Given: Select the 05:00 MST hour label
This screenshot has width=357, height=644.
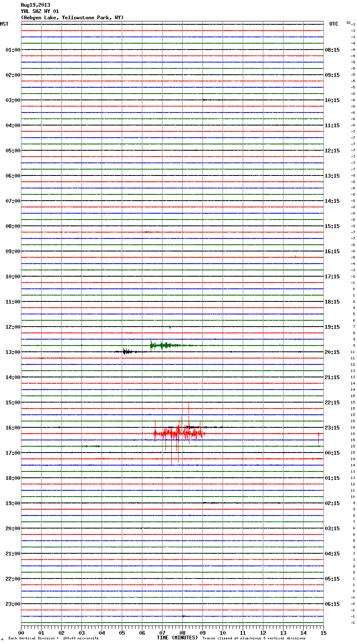Looking at the screenshot, I should point(13,151).
